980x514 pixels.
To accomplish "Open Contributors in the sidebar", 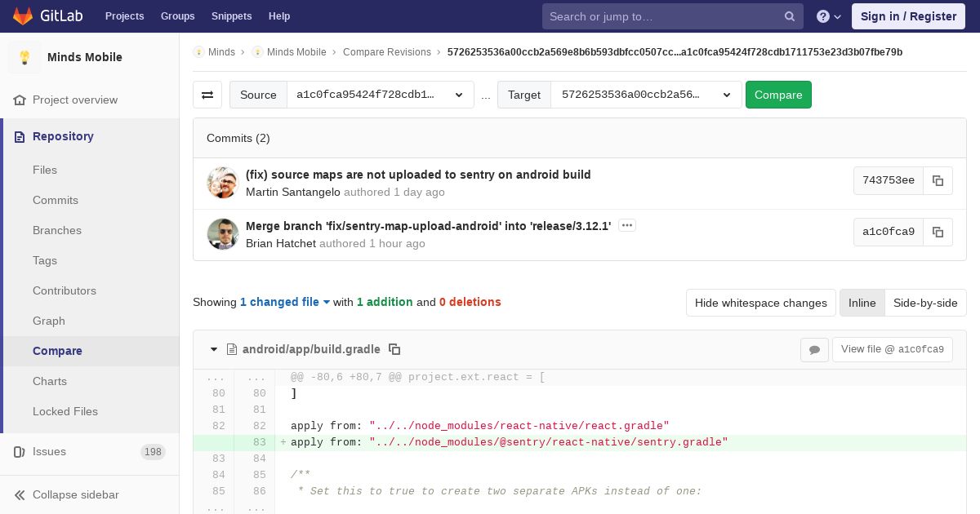I will click(x=65, y=290).
